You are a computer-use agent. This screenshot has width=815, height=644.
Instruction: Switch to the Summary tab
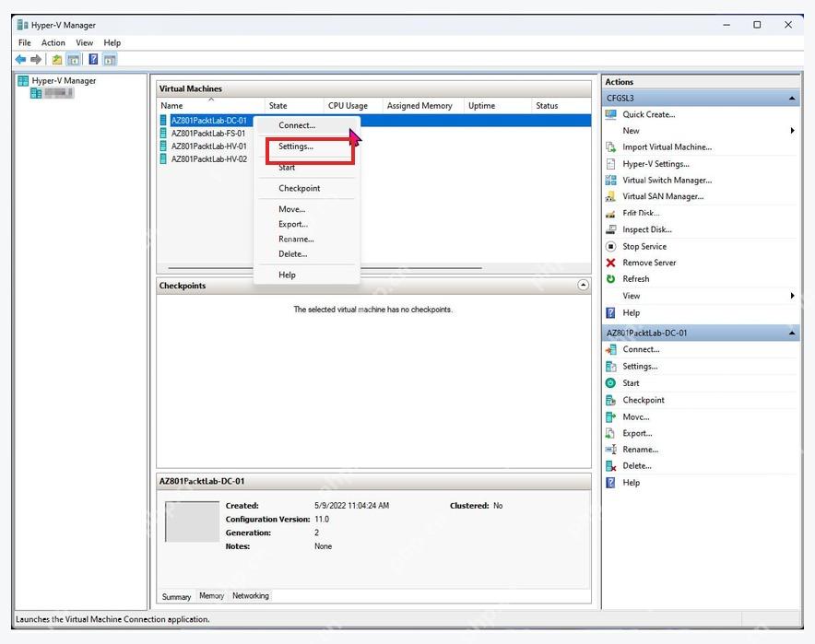[x=176, y=597]
